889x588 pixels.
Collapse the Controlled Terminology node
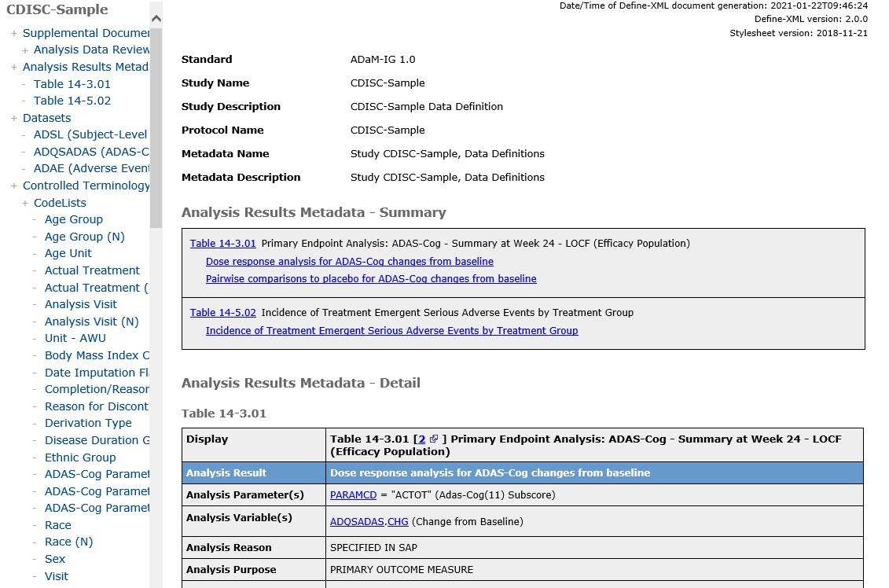[x=13, y=186]
